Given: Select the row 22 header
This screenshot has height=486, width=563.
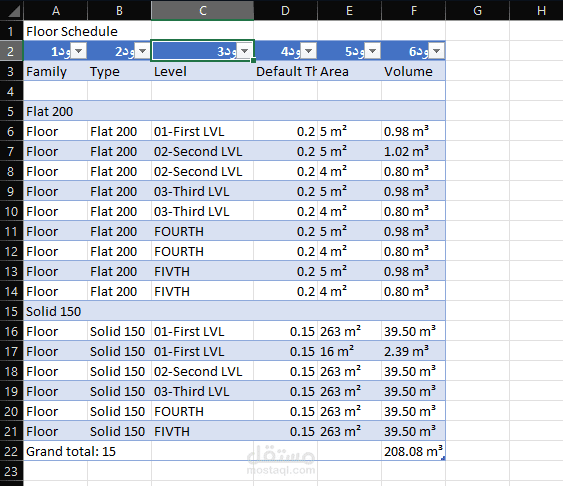Looking at the screenshot, I should 11,451.
